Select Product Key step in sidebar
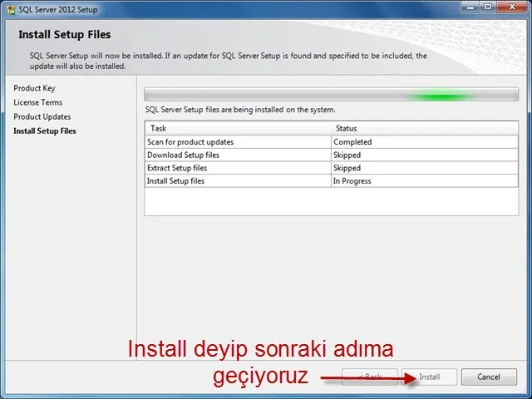Viewport: 532px width, 399px height. pos(34,88)
